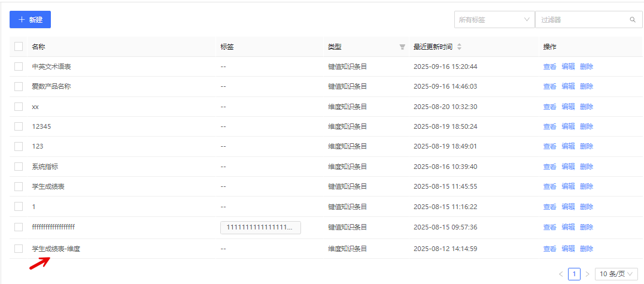Click 编辑 for 爱数产品名称 row

(x=568, y=86)
